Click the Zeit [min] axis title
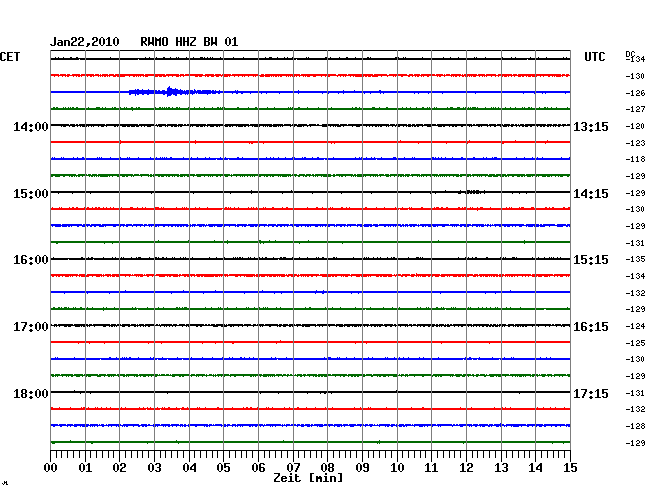This screenshot has width=650, height=494. coord(308,478)
